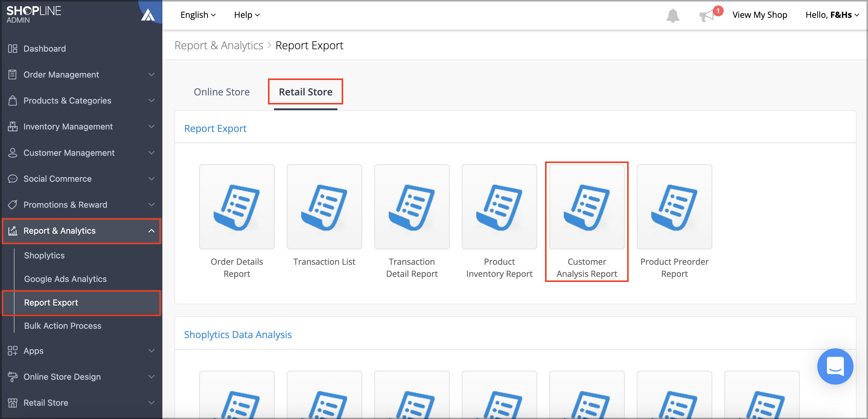Screen dimensions: 868x419
Task: Click the Retail Store shop icon
Action: point(12,402)
